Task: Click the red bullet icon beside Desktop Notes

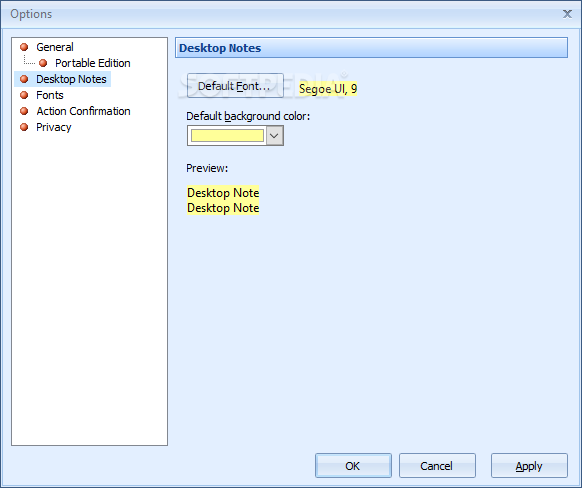Action: click(x=24, y=79)
